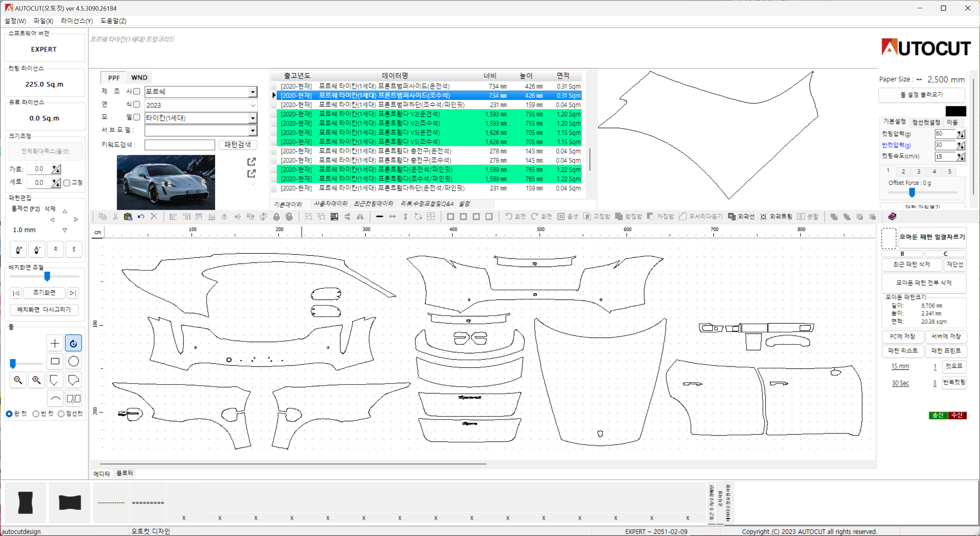Click the lock padlock icon

click(277, 217)
